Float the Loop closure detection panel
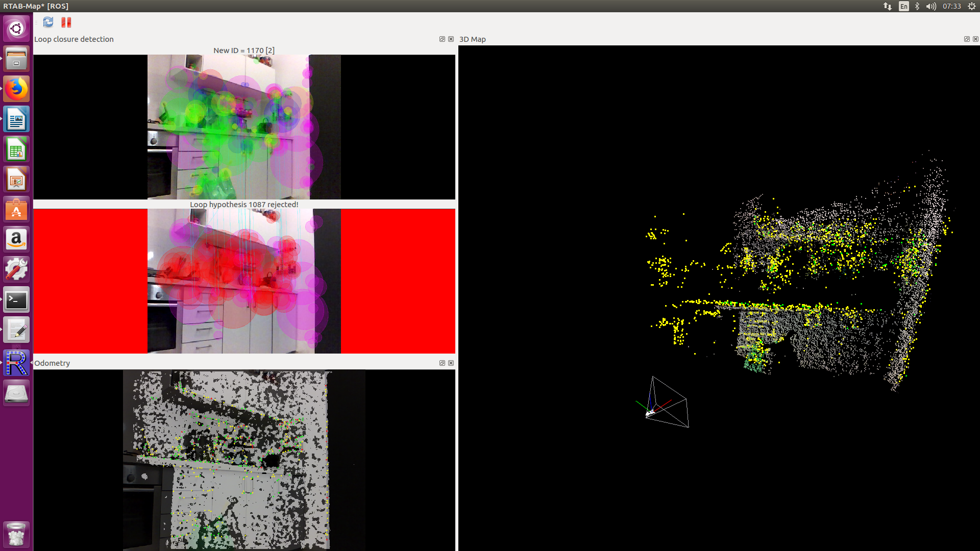This screenshot has height=551, width=980. click(x=442, y=39)
